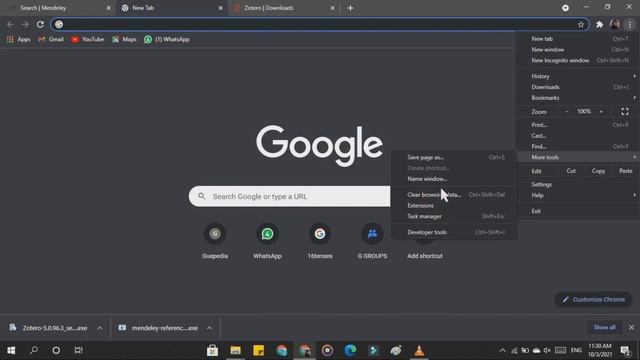Open the WhatsApp bookmark
The image size is (640, 360).
(167, 40)
